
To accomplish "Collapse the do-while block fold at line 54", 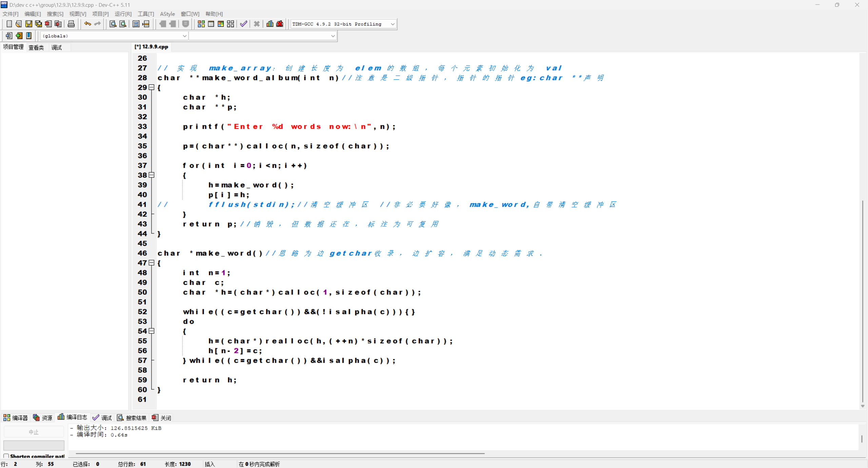I will pos(152,331).
